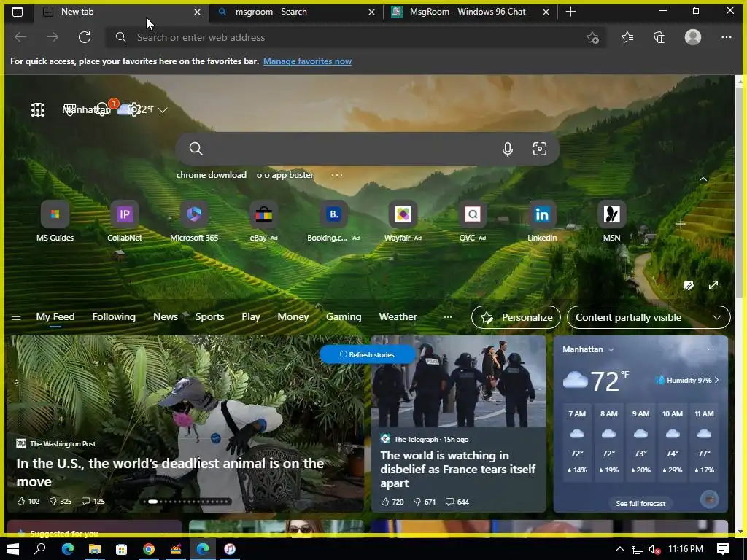This screenshot has width=747, height=560.
Task: Open the LinkedIn quick link tile
Action: [542, 221]
